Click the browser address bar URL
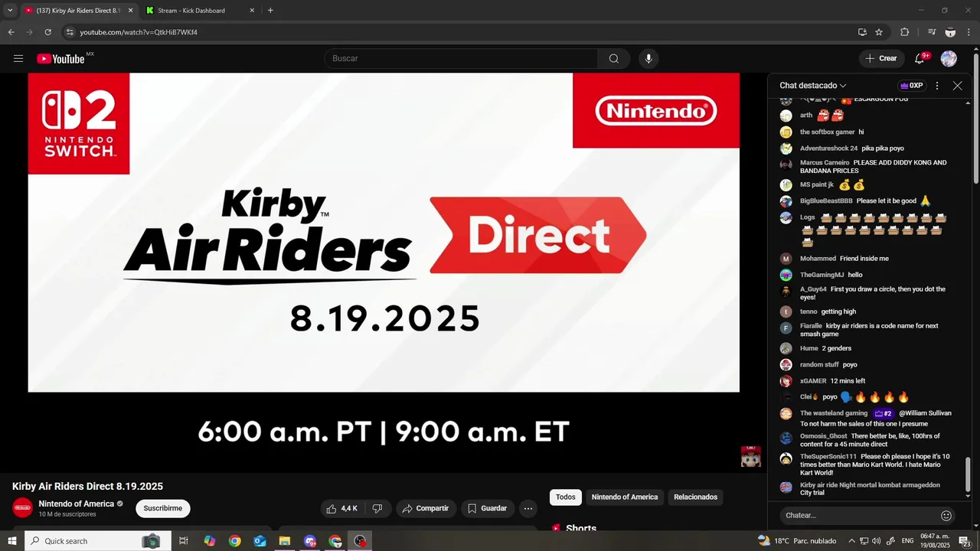This screenshot has height=551, width=980. (139, 32)
